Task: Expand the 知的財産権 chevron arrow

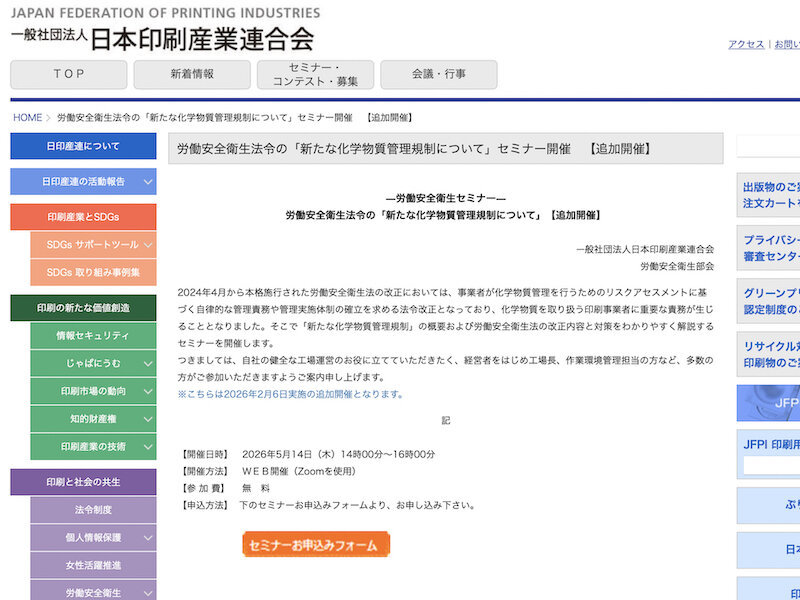Action: click(x=148, y=419)
